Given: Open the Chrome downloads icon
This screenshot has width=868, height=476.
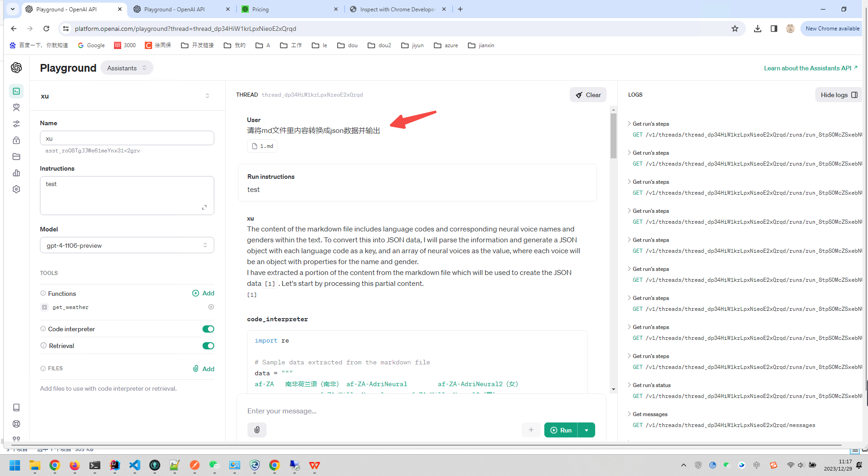Looking at the screenshot, I should pyautogui.click(x=758, y=29).
